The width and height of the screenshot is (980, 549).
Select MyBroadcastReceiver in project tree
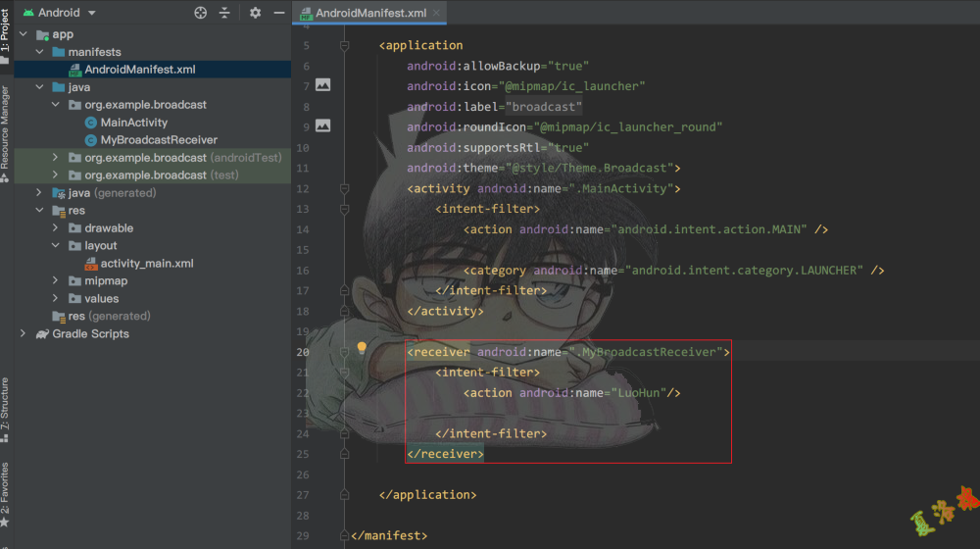pos(158,140)
